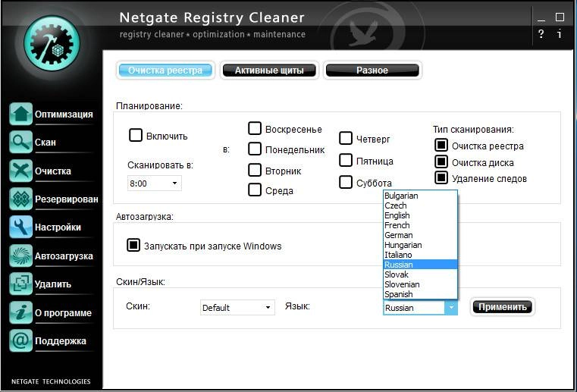Screen dimensions: 577x392
Task: Click the Применить apply button
Action: point(502,307)
